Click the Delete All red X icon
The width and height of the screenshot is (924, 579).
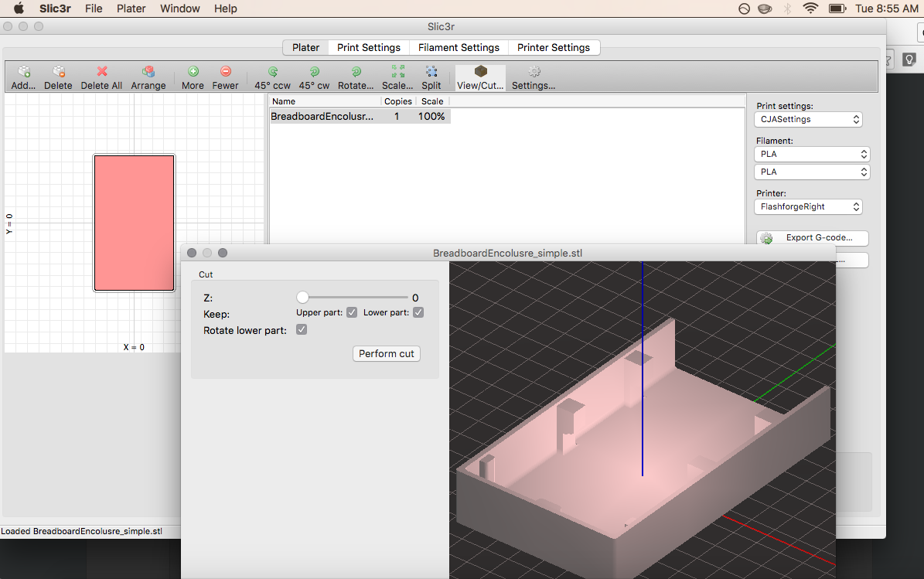[102, 71]
